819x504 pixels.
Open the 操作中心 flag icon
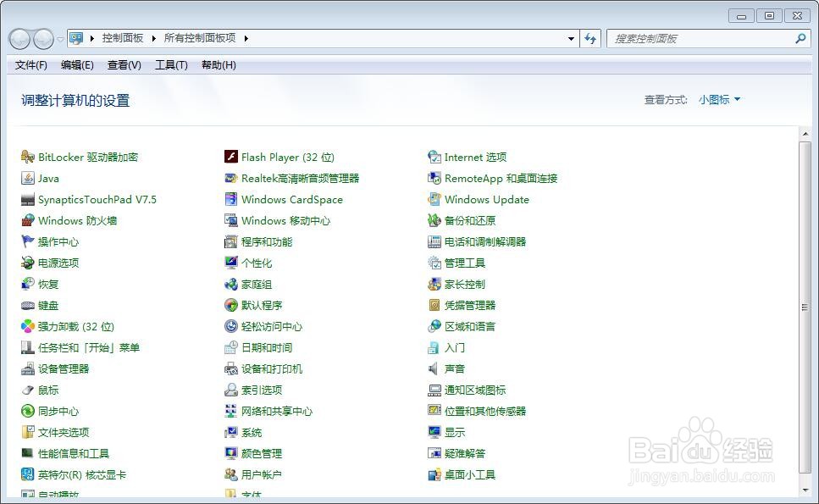pos(28,241)
